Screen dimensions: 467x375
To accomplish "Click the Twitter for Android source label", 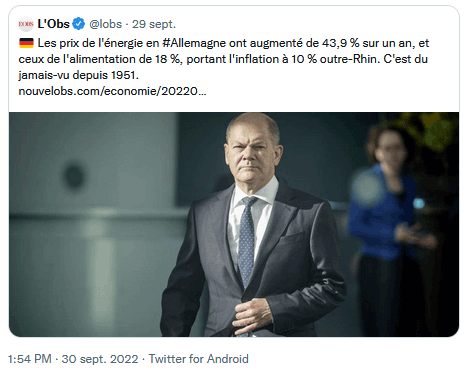I will [199, 359].
